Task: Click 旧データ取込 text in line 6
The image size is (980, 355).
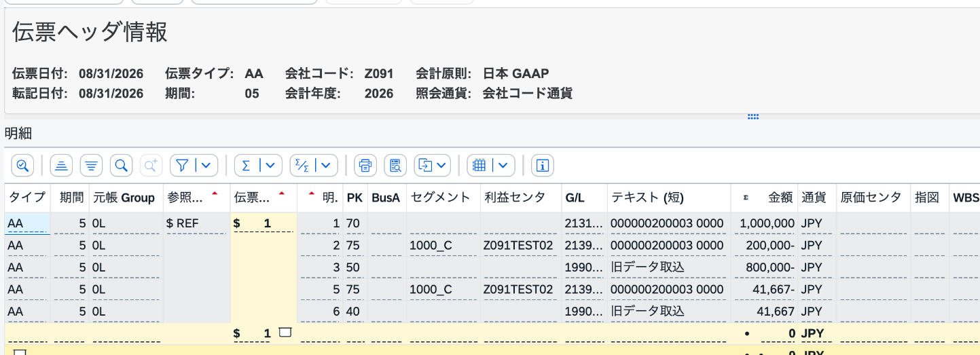Action: [669, 312]
